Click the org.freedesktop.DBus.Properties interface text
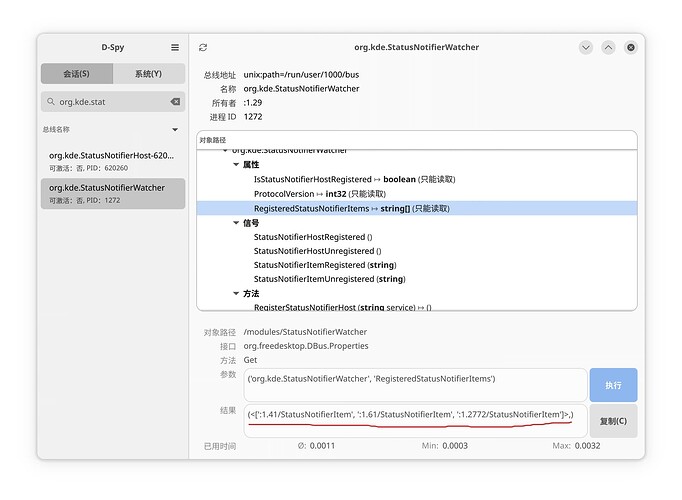The width and height of the screenshot is (682, 500). pyautogui.click(x=306, y=346)
